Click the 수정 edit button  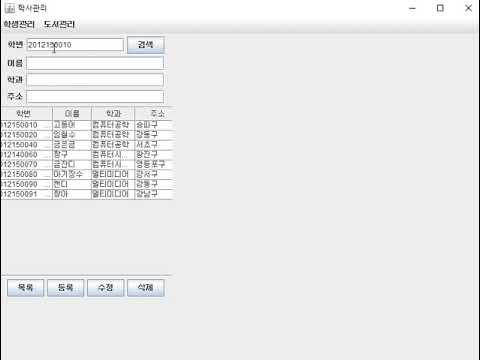point(106,288)
